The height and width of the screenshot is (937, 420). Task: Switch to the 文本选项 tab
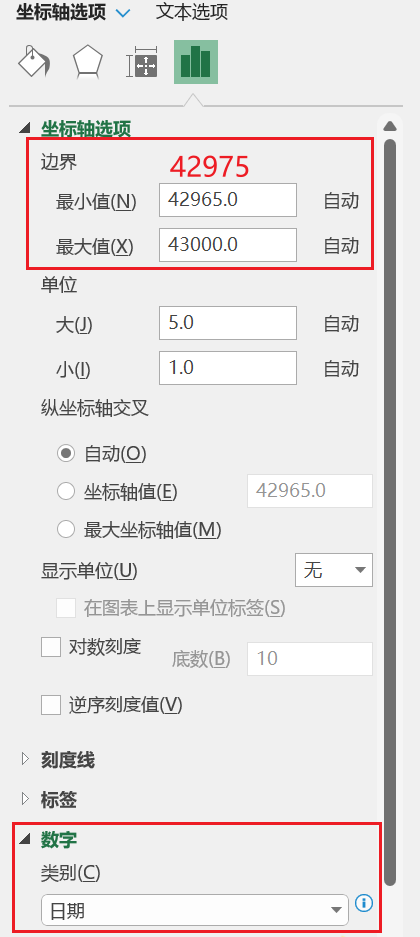coord(192,12)
